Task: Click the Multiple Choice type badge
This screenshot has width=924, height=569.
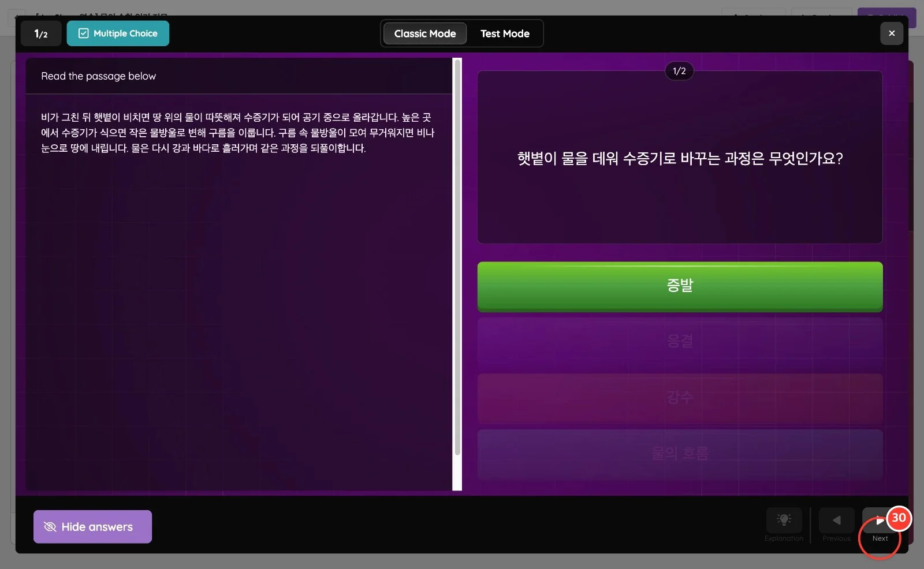Action: click(118, 33)
